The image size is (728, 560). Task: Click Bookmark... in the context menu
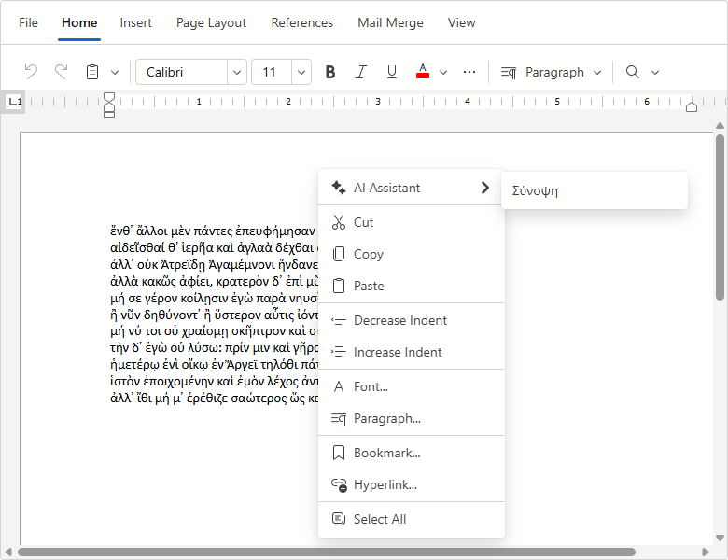coord(412,453)
